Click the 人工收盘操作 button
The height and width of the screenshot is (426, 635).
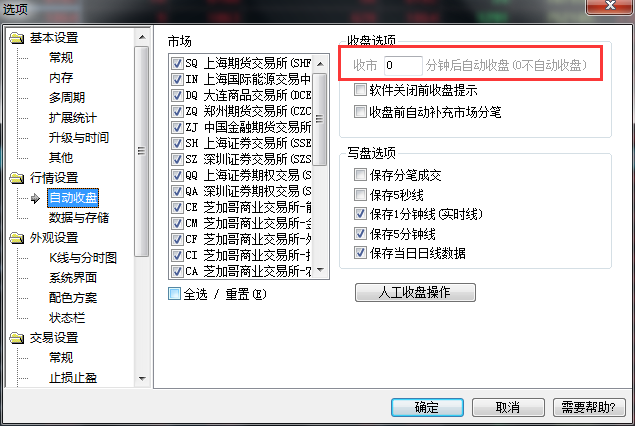[415, 292]
